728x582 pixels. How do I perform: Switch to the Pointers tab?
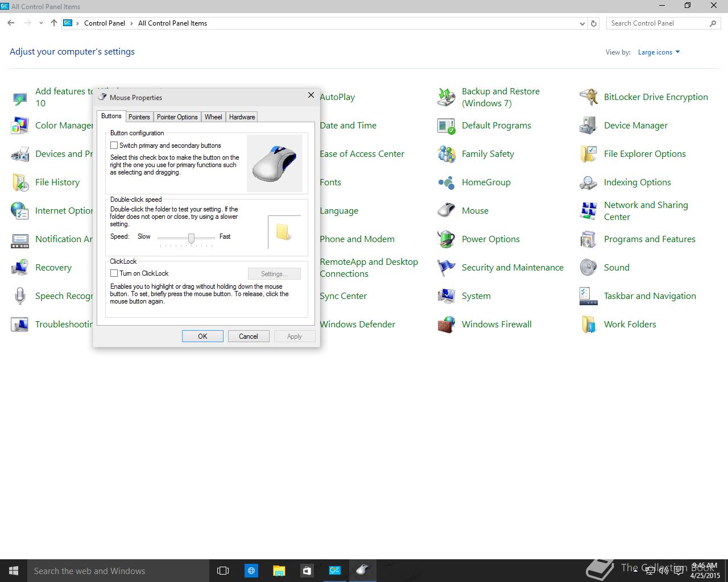pos(139,117)
